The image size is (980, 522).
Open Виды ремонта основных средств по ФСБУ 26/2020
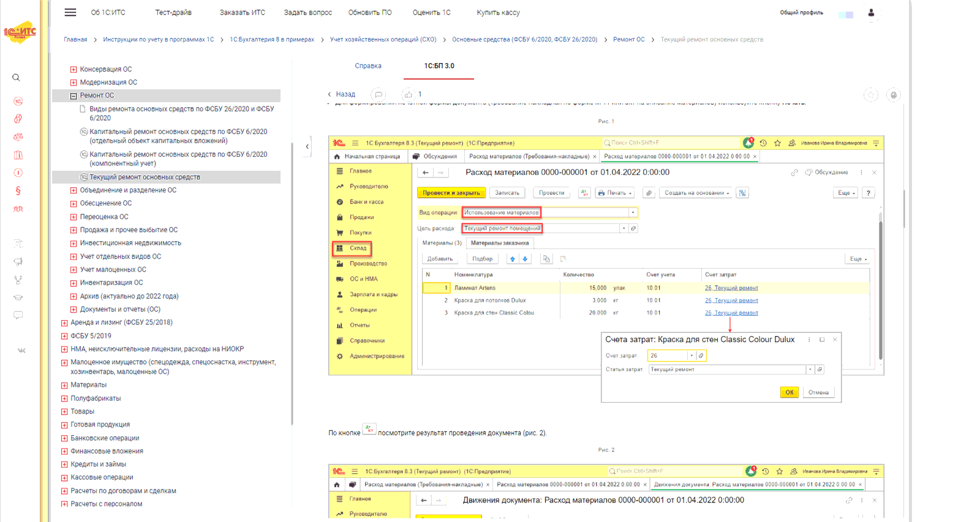pos(182,113)
